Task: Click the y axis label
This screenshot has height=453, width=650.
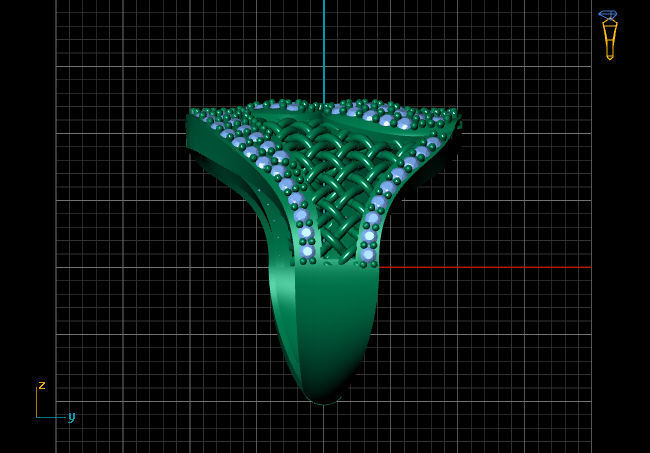Action: 72,417
